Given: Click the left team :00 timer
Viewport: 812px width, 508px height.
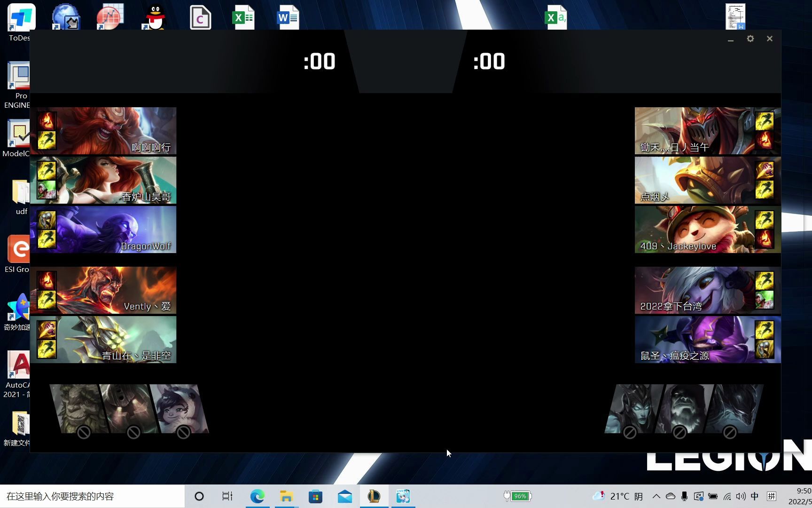Looking at the screenshot, I should [x=320, y=62].
